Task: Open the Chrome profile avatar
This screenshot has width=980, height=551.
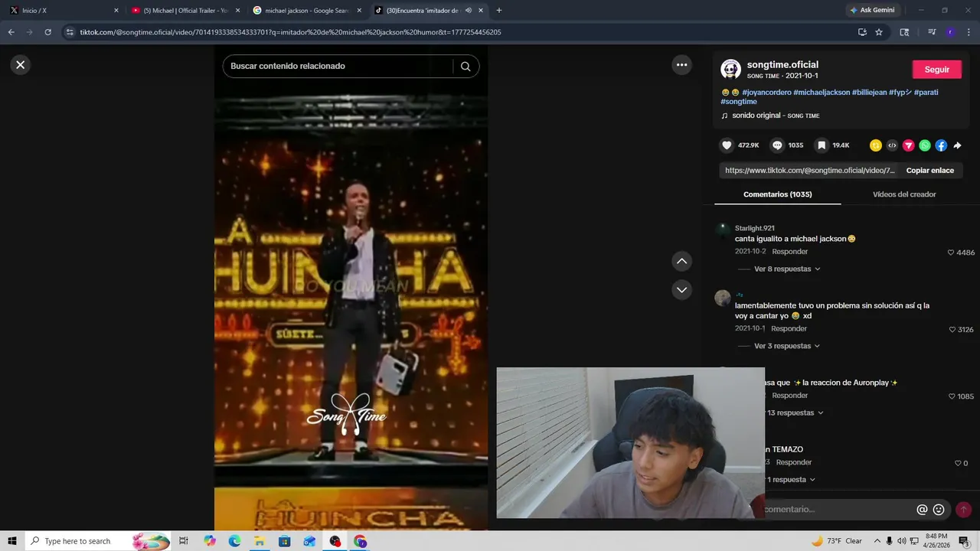Action: pos(950,32)
